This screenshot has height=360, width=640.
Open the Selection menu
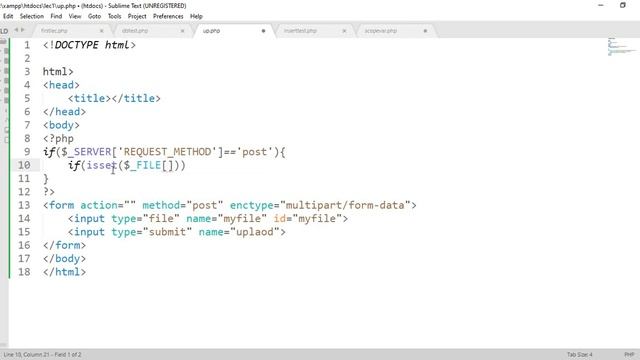tap(31, 16)
